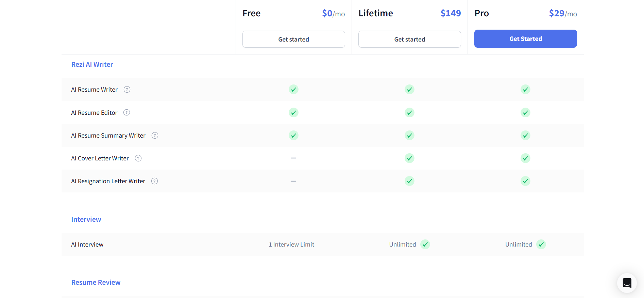Click the Resume Review section heading
Screen dimensions: 644x298
96,282
